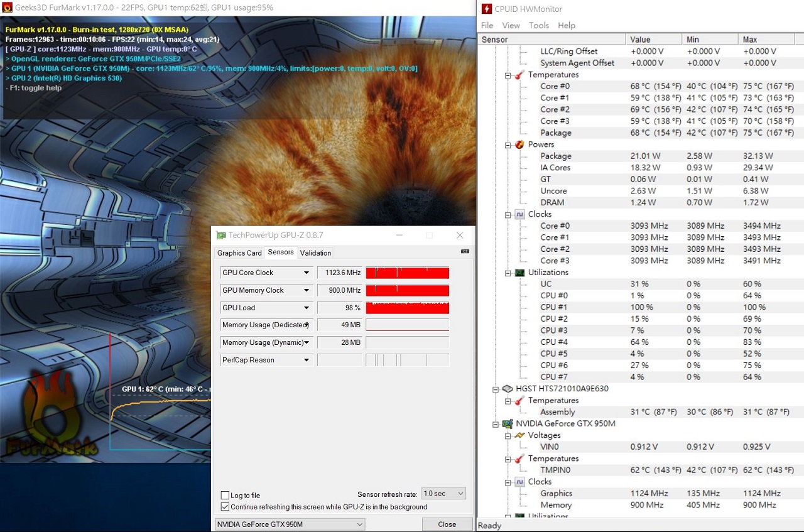Click the GPU Load value 98 %
The image size is (804, 532).
tap(340, 308)
